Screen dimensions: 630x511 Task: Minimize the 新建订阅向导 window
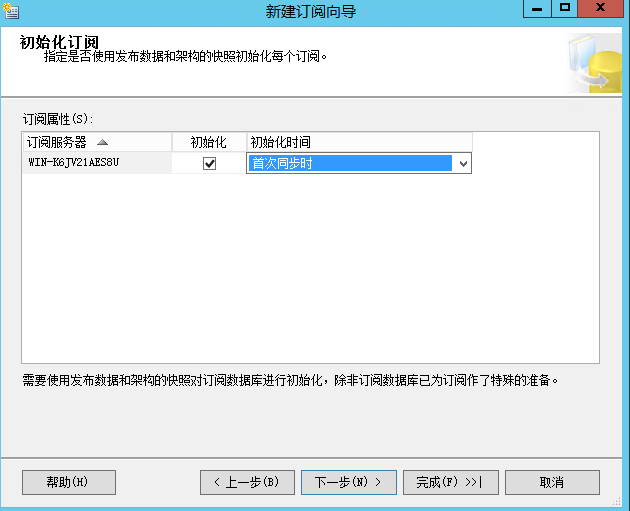[x=537, y=8]
